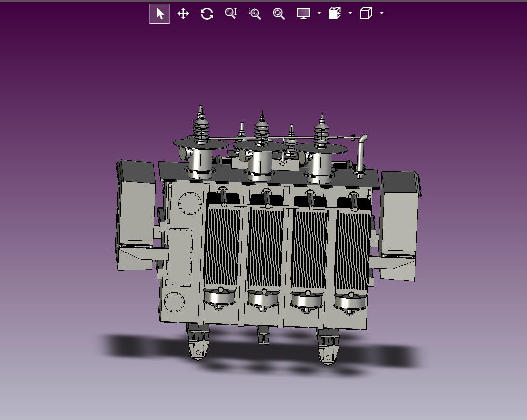Pick the Zoom in/out magnifier tool
Screen dimensions: 527x420
pyautogui.click(x=231, y=14)
